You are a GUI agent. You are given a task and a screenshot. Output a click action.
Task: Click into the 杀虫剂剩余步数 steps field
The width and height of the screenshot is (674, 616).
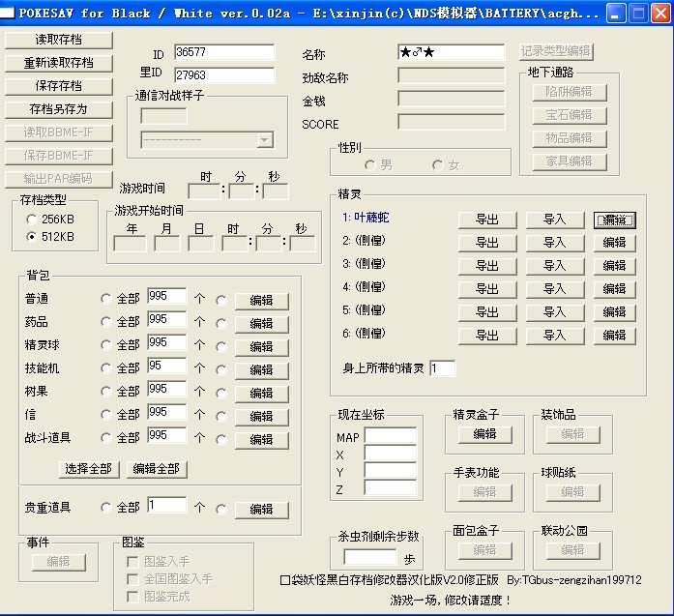[370, 557]
